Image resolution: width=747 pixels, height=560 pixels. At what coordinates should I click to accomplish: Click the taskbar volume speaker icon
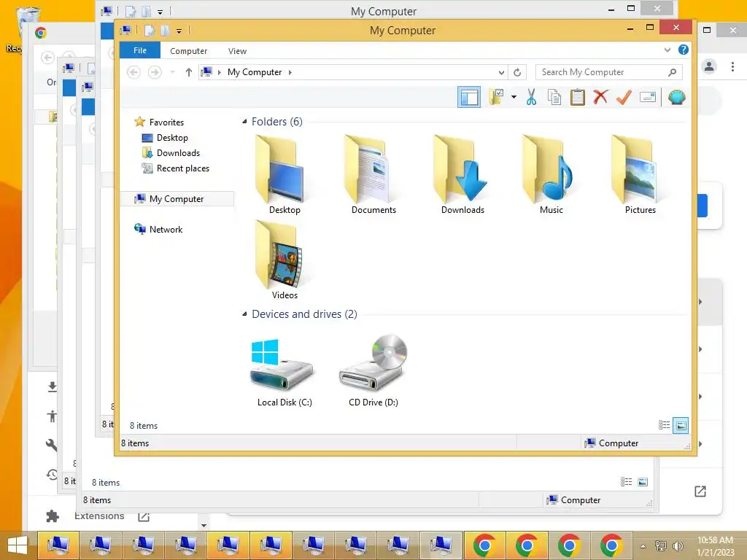(x=678, y=545)
